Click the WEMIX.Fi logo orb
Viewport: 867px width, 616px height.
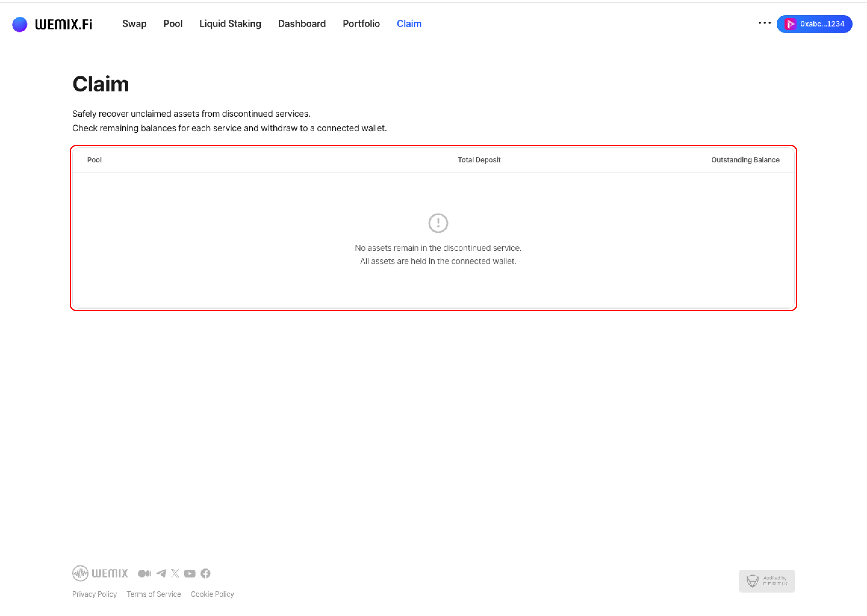[x=20, y=24]
